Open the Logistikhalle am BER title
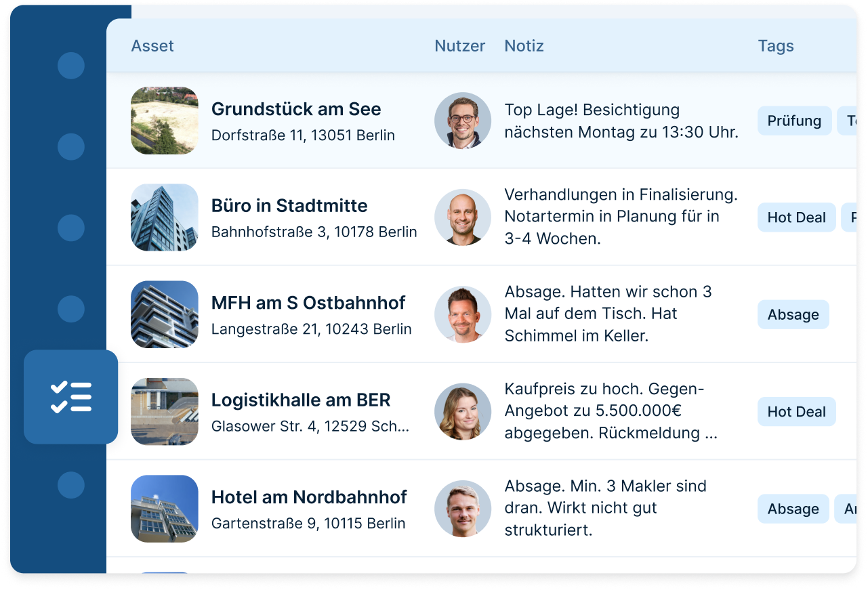868x590 pixels. (x=301, y=400)
